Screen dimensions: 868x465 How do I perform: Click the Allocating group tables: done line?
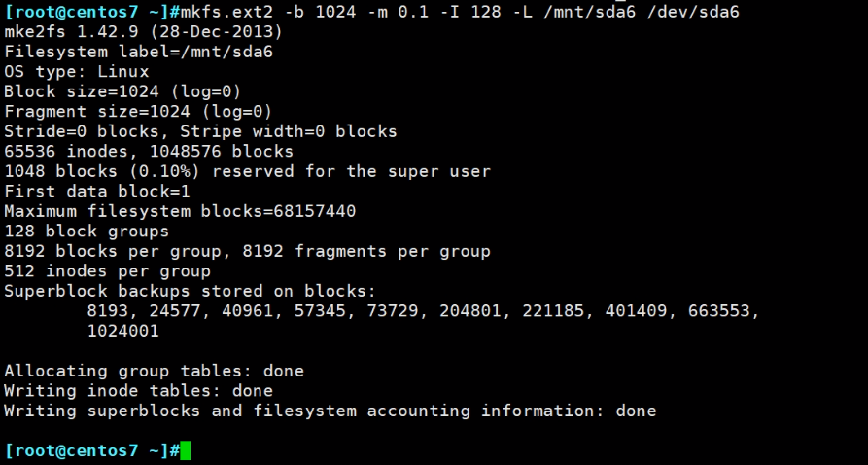(154, 371)
